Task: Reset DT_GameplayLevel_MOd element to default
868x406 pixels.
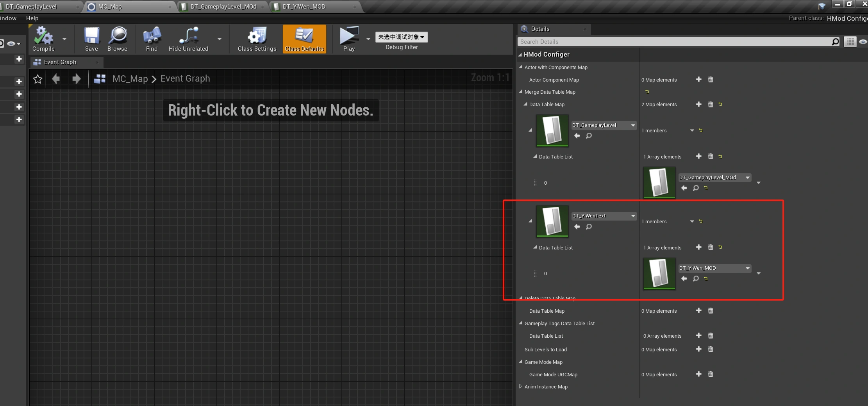Action: coord(706,188)
